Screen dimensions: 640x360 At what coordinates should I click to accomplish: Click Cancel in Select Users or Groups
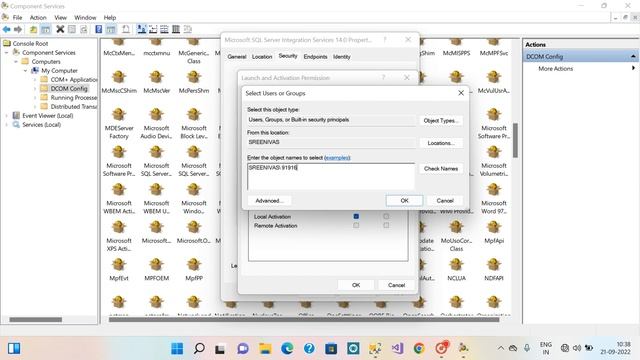(445, 200)
